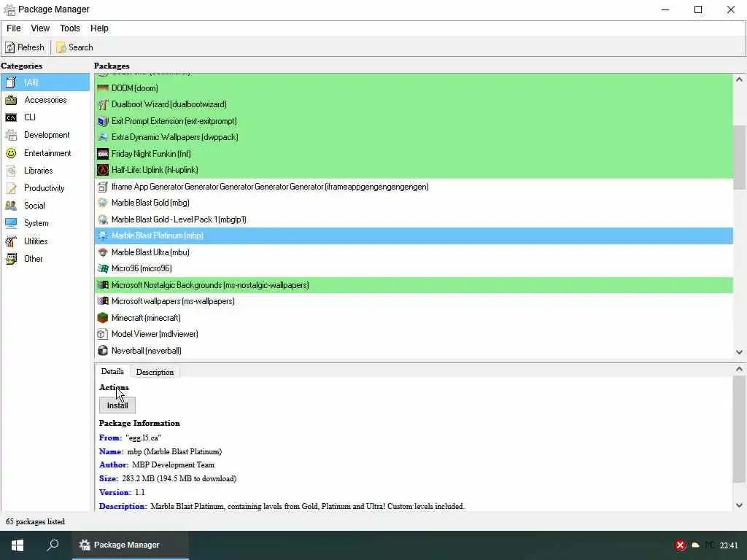The height and width of the screenshot is (560, 747).
Task: Select the CLI category icon
Action: [11, 117]
